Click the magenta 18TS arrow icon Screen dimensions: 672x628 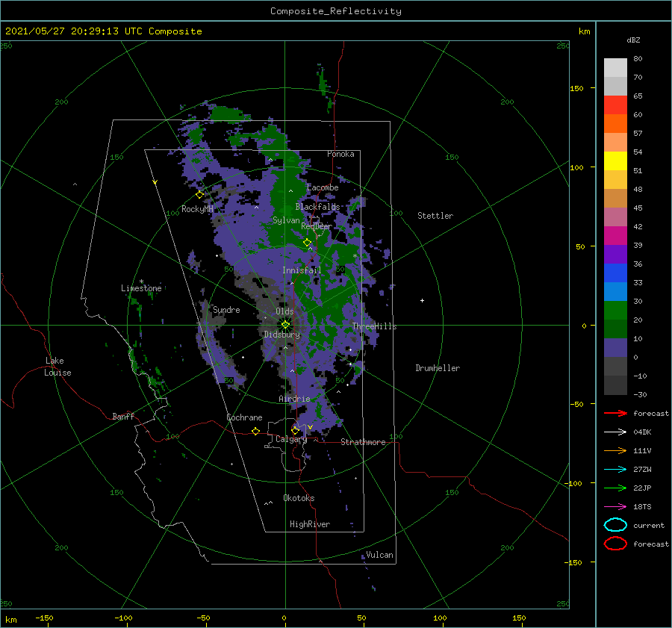click(615, 507)
